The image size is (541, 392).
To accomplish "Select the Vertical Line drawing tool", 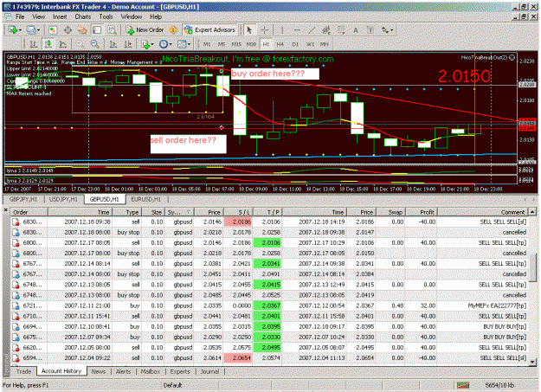I will tap(282, 30).
